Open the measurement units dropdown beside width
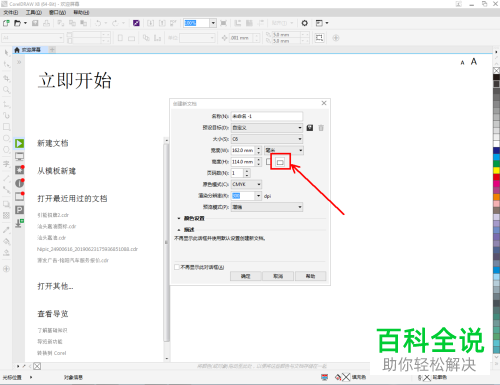500x385 pixels. pos(284,150)
